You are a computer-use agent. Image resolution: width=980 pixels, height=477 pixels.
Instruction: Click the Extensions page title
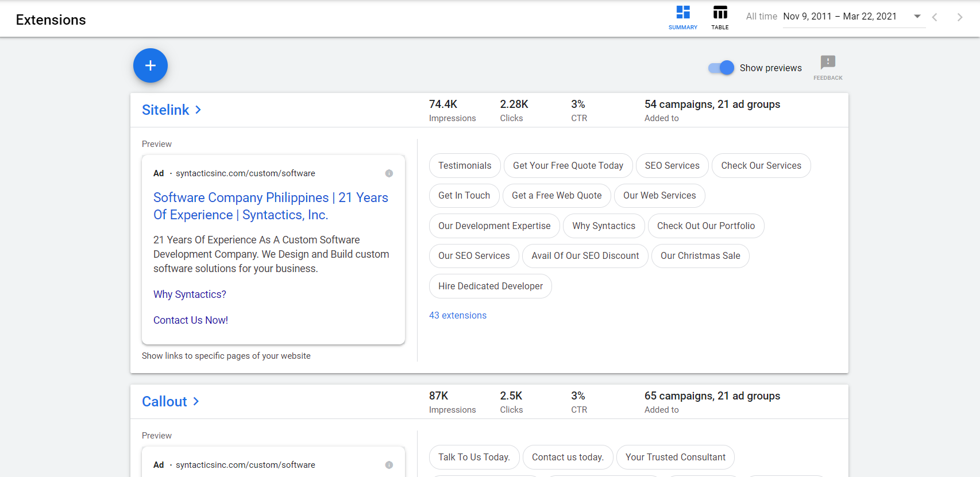tap(51, 20)
